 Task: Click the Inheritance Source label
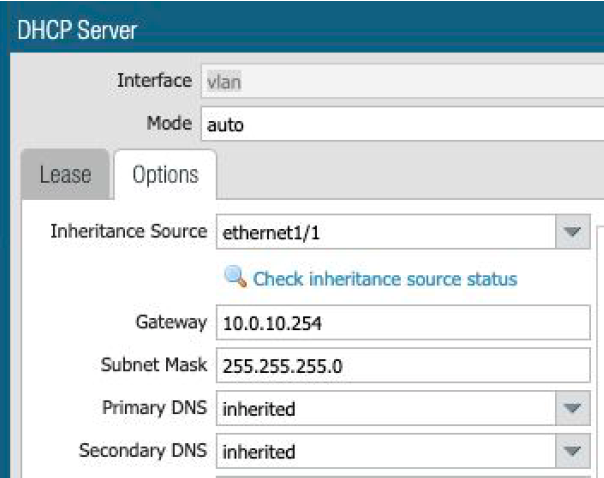click(x=128, y=232)
